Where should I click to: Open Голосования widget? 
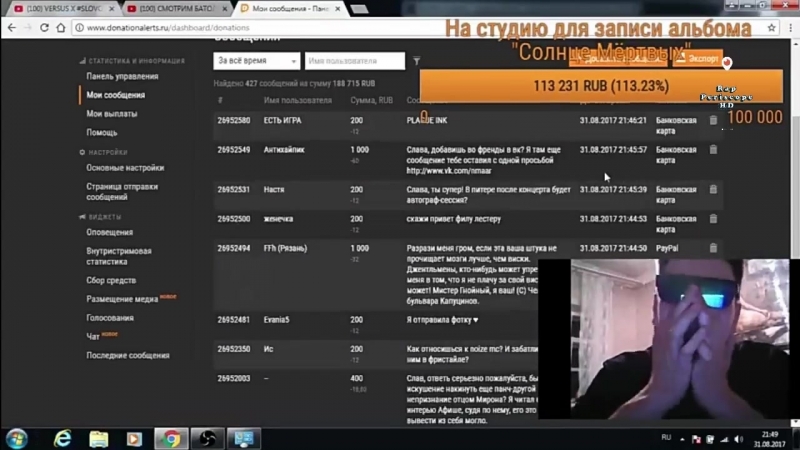coord(110,318)
